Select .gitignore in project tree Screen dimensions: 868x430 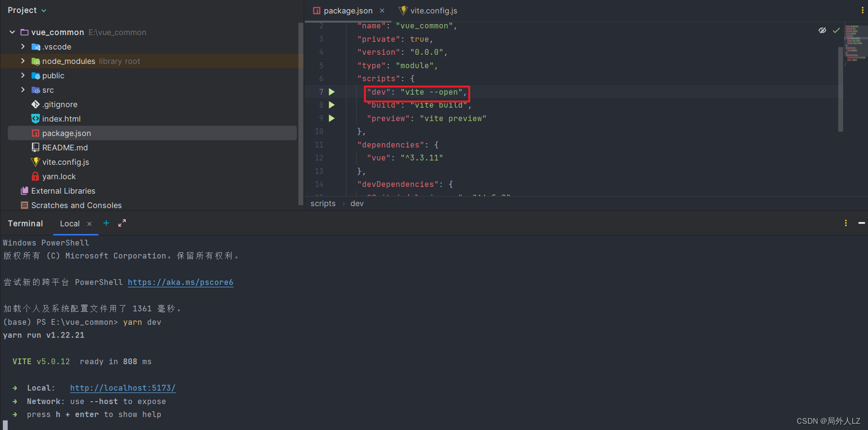click(x=60, y=104)
